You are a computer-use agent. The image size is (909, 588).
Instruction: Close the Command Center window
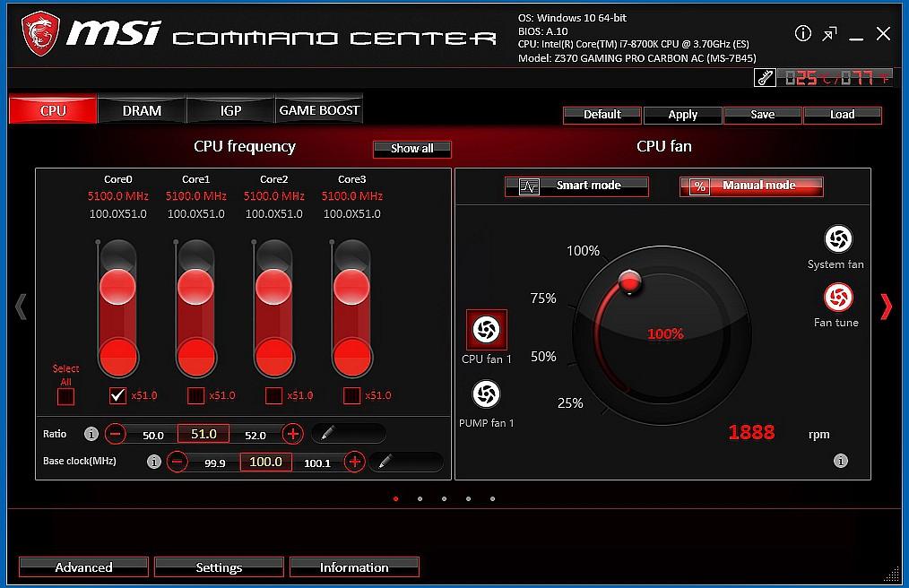(x=883, y=34)
